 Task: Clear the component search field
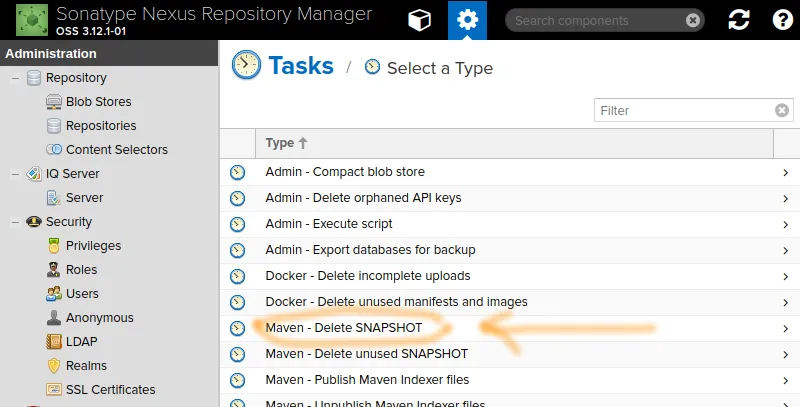[693, 20]
